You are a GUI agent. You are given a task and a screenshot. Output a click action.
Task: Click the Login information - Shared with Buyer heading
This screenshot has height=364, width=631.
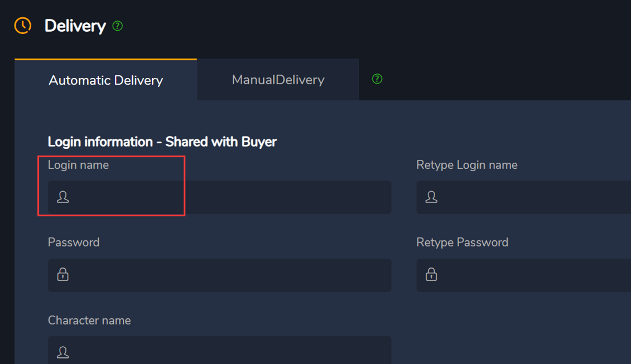(x=162, y=142)
